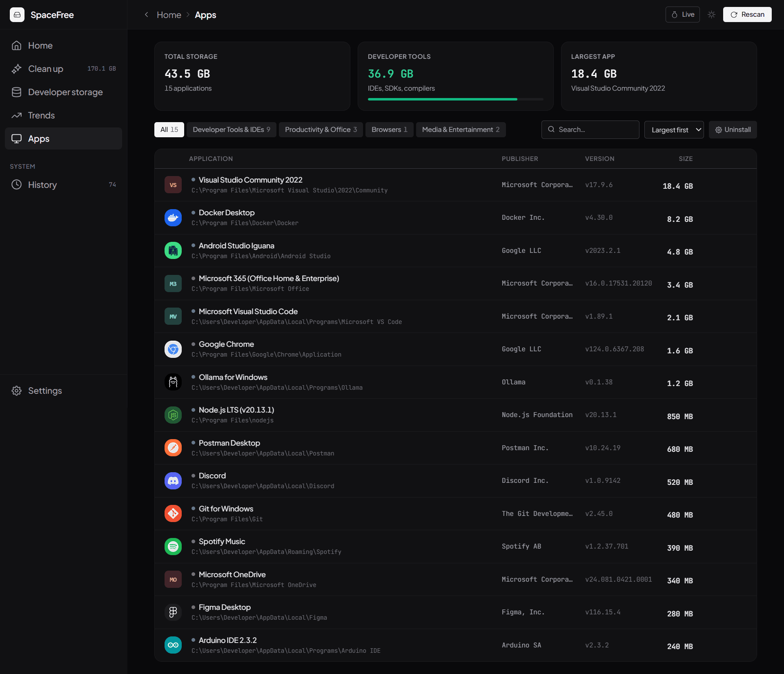Select the Spotify Music name
This screenshot has width=784, height=674.
pyautogui.click(x=222, y=541)
